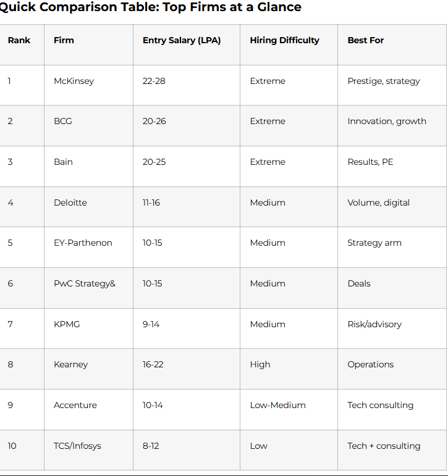448x476 pixels.
Task: Click the 'Quick Comparison Table' heading
Action: (150, 7)
